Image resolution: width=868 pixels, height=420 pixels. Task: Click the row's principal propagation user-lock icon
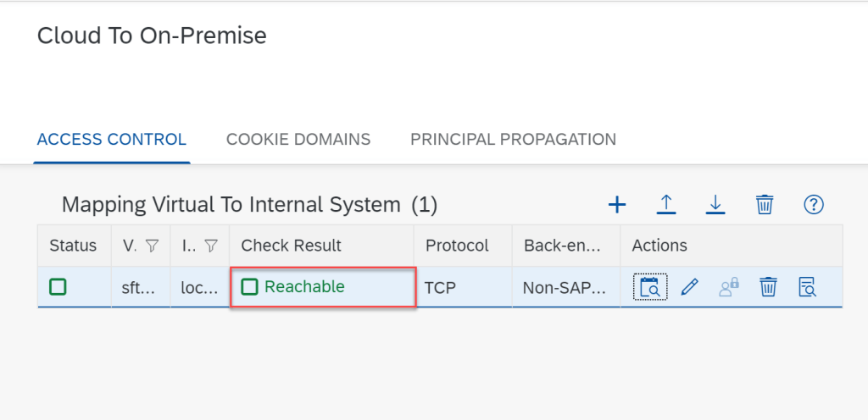coord(728,288)
